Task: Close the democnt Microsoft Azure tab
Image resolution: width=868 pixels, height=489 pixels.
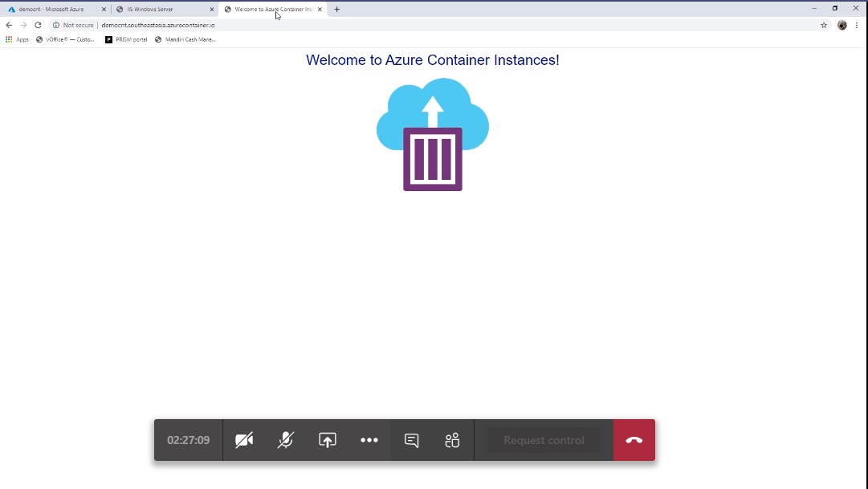Action: 104,10
